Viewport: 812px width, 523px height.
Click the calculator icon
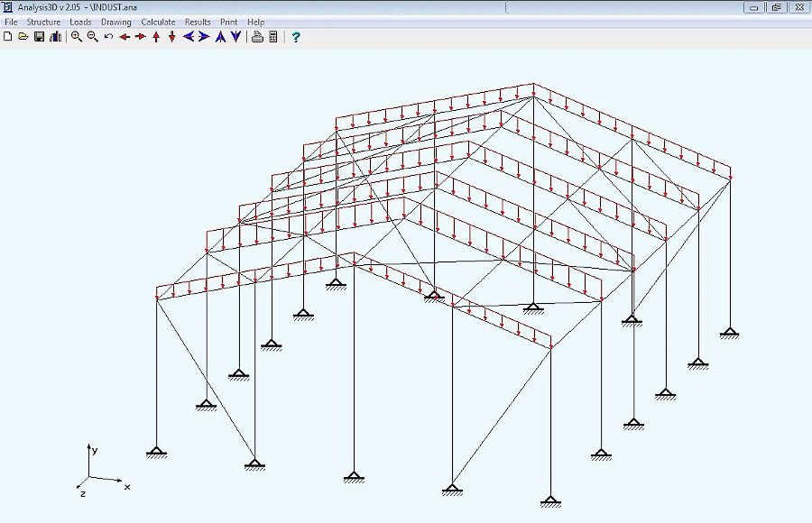click(x=273, y=37)
